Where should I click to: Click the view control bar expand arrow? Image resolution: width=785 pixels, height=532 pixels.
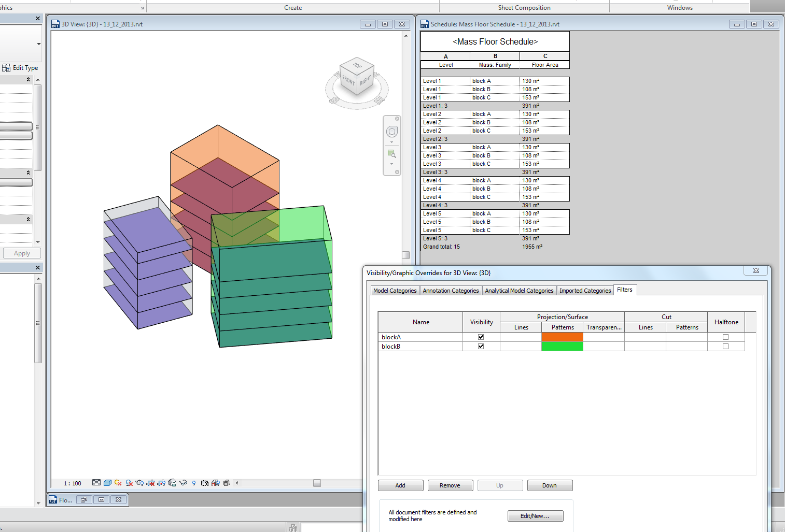click(237, 483)
